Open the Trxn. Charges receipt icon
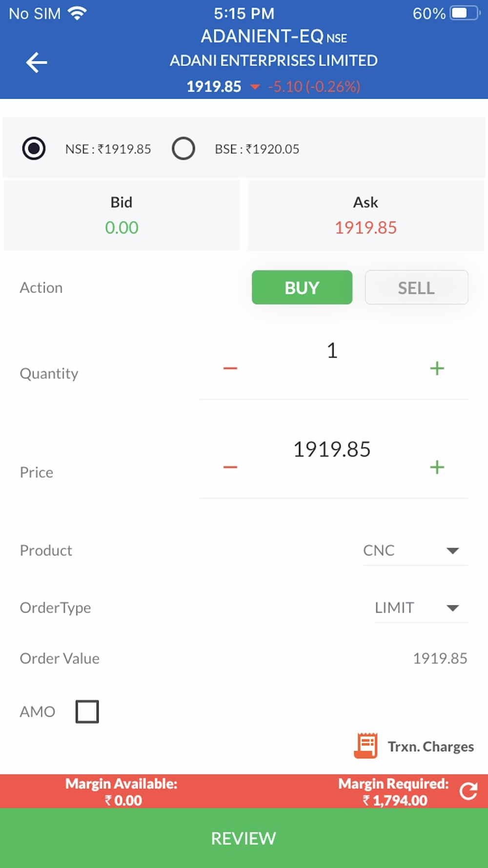488x868 pixels. (366, 745)
